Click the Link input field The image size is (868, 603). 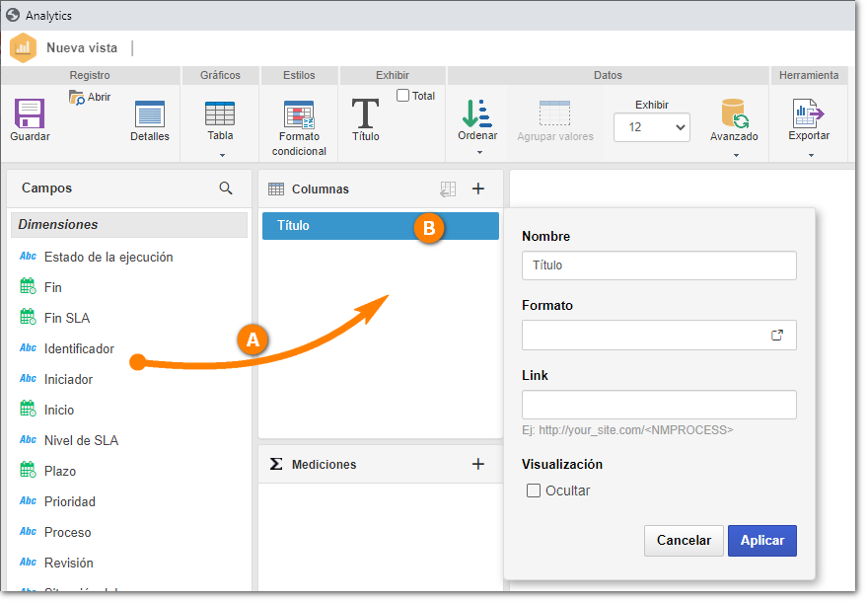(x=659, y=405)
